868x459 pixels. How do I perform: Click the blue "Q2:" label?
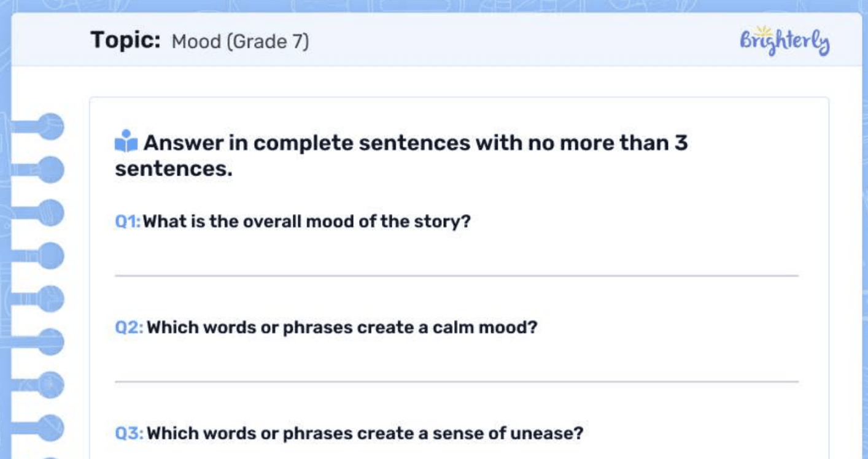(129, 328)
